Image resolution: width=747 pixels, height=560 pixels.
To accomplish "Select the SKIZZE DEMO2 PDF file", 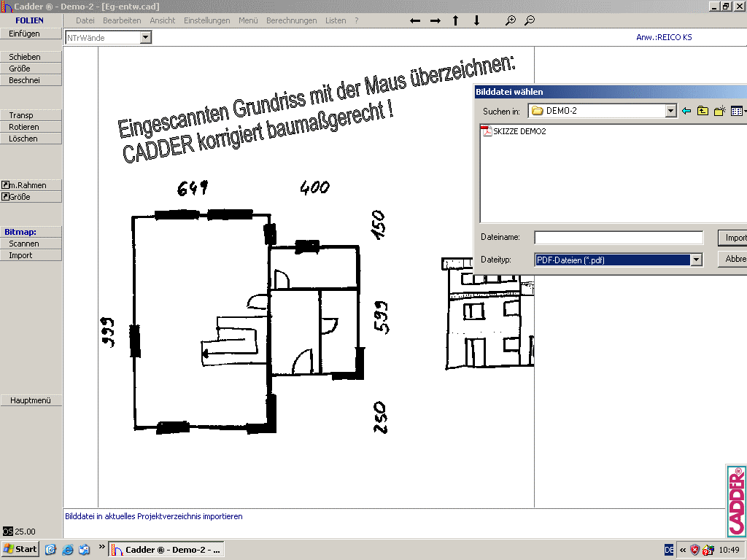I will [x=514, y=131].
